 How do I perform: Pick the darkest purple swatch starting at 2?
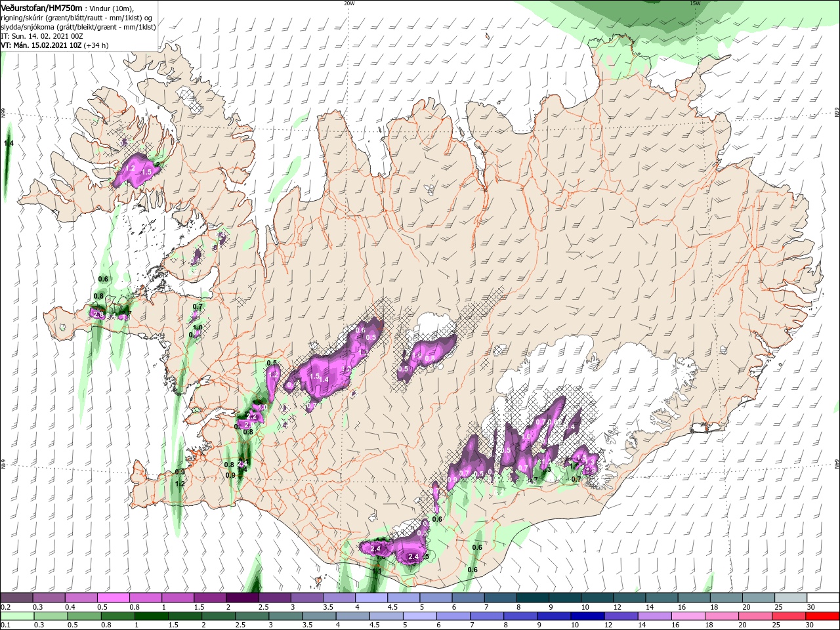(242, 598)
